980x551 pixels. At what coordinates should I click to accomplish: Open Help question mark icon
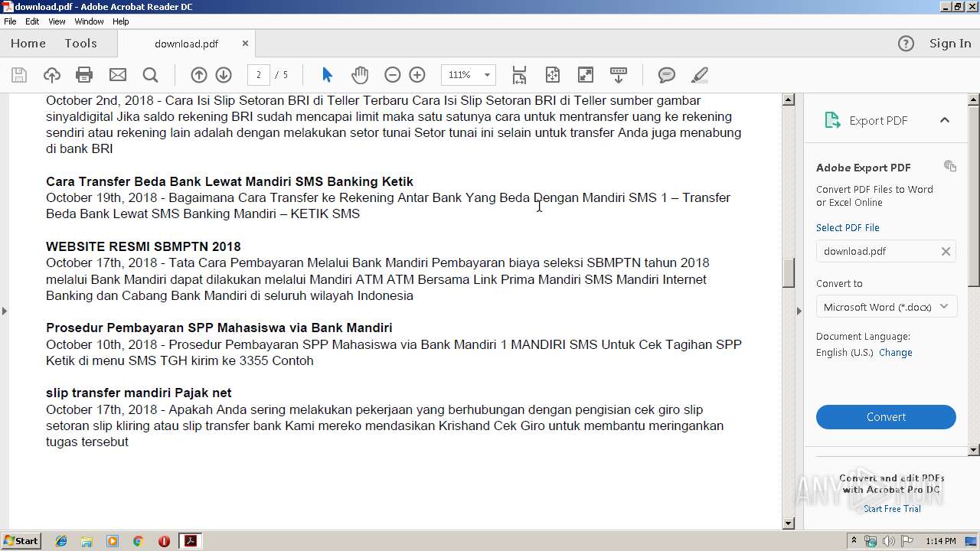(906, 44)
